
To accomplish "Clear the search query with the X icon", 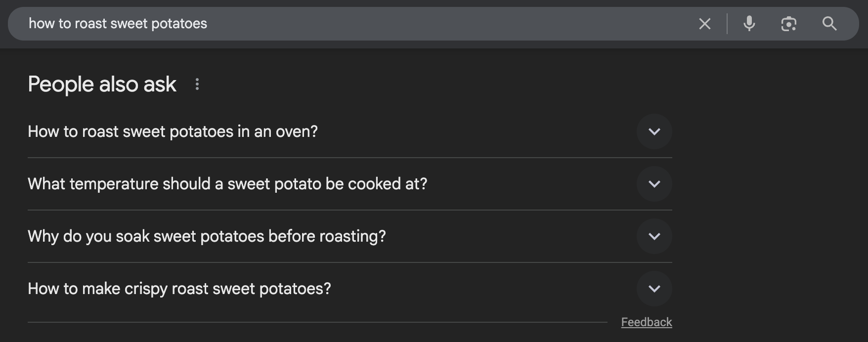I will click(x=705, y=24).
